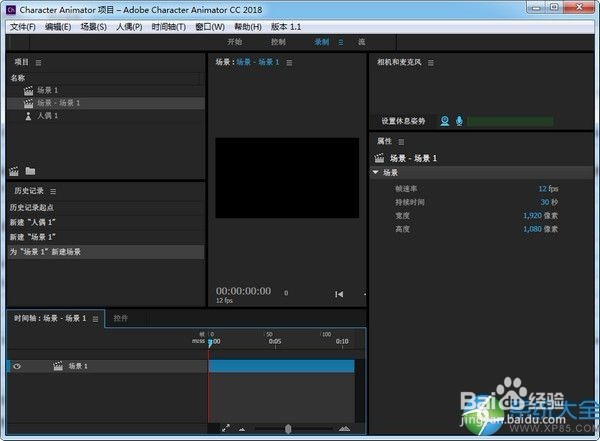Click the clapperboard icon beside 场景 1
The image size is (600, 441).
coord(28,91)
